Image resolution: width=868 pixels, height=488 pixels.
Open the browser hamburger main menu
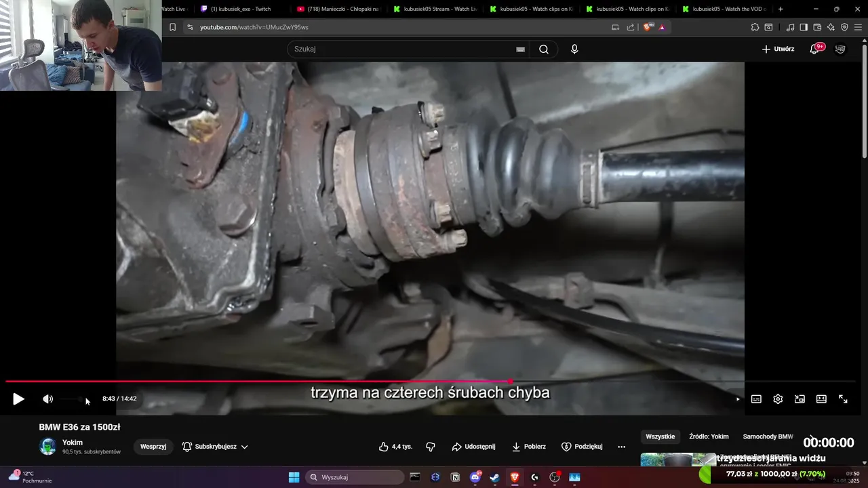tap(859, 27)
